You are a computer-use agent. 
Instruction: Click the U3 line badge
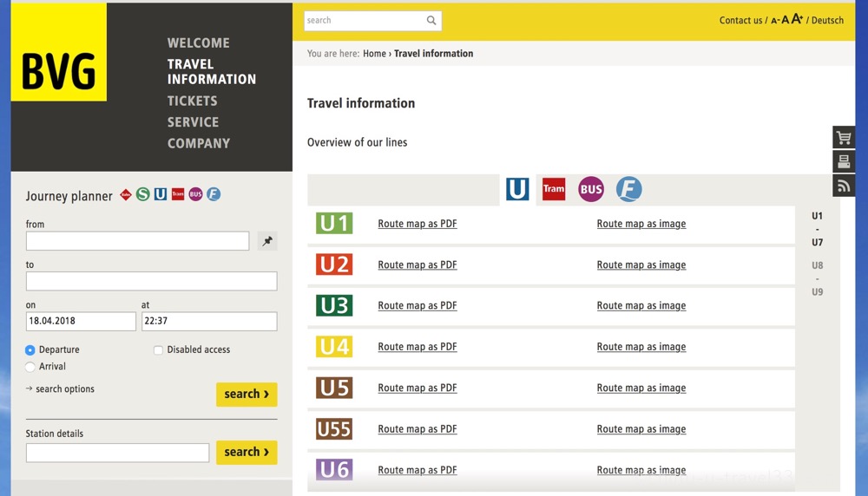pos(334,305)
